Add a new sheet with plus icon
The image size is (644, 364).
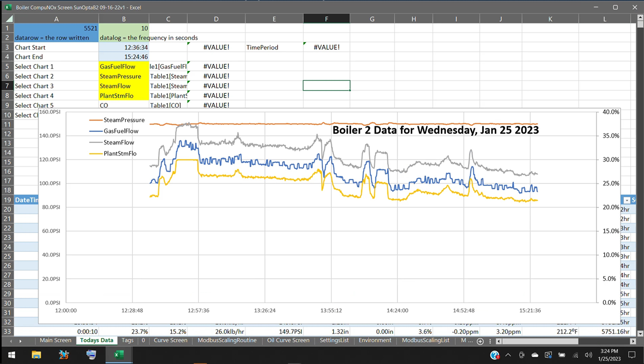click(480, 341)
